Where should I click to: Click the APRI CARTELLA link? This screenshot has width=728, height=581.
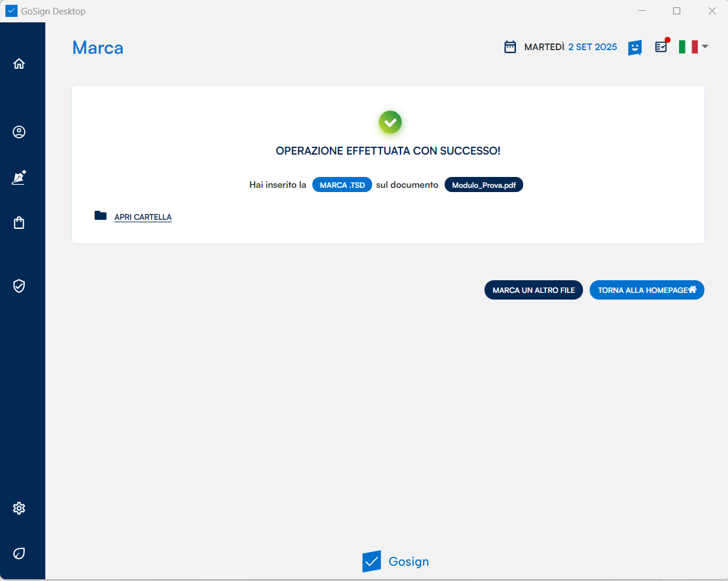(x=143, y=217)
